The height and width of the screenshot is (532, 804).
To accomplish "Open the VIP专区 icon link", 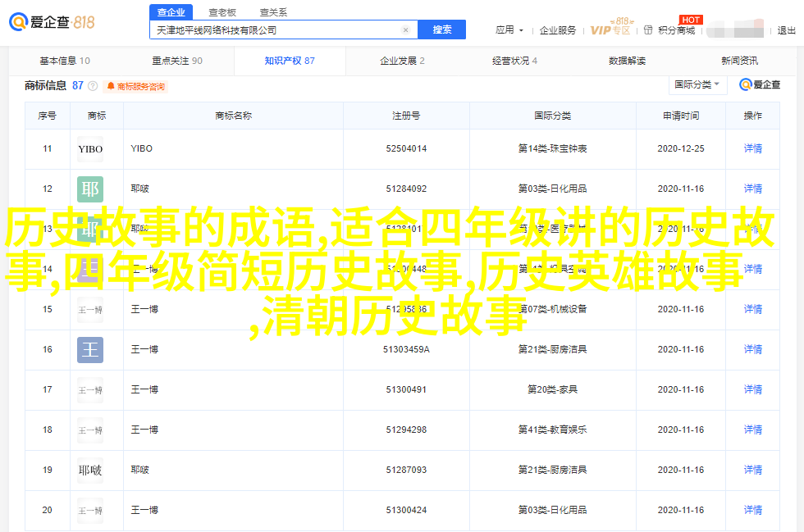I will click(611, 30).
